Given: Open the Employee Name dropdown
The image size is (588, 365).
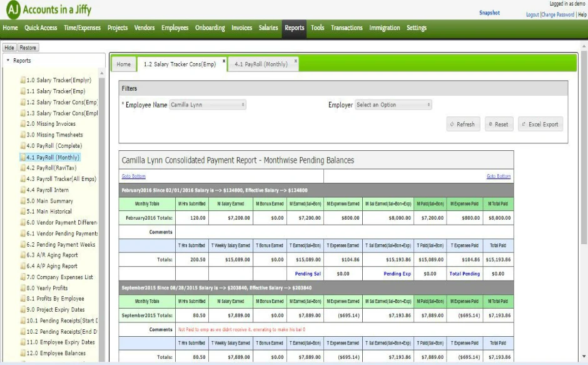Looking at the screenshot, I should 208,105.
